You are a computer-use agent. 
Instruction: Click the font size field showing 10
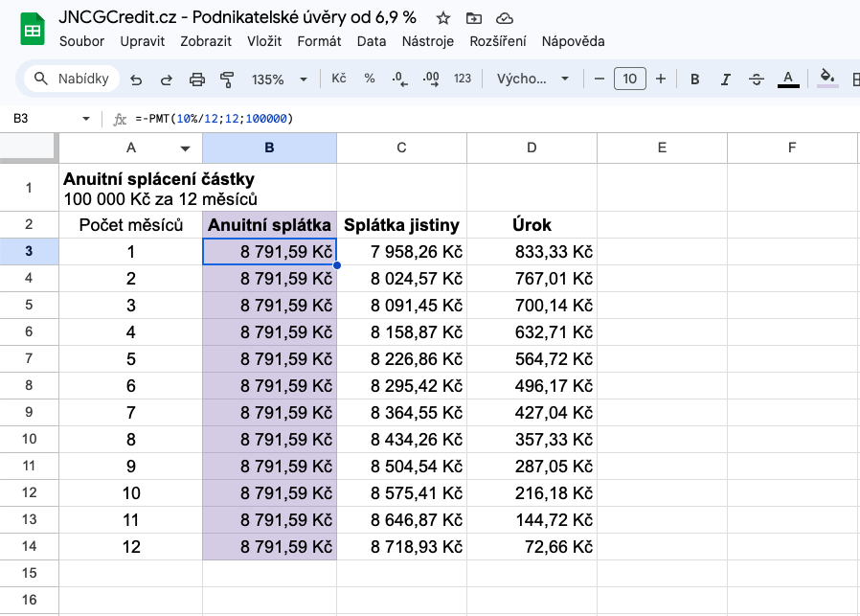[629, 79]
